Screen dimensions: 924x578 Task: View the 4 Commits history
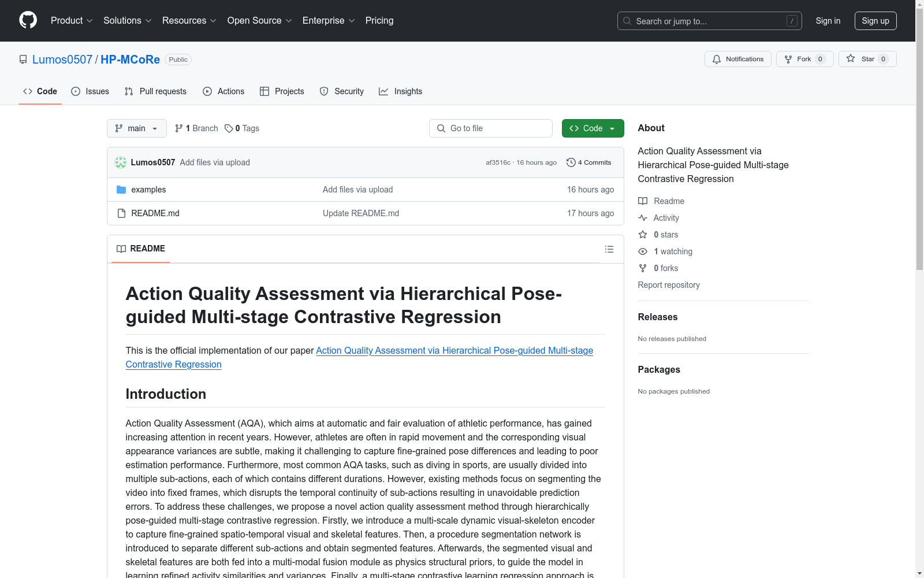click(589, 162)
